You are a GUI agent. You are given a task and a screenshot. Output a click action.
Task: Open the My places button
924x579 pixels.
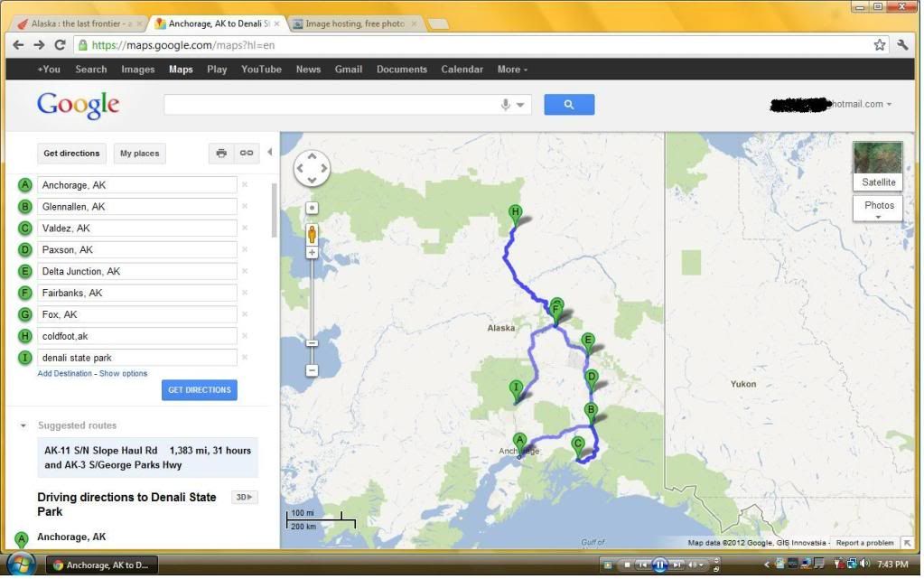coord(140,154)
